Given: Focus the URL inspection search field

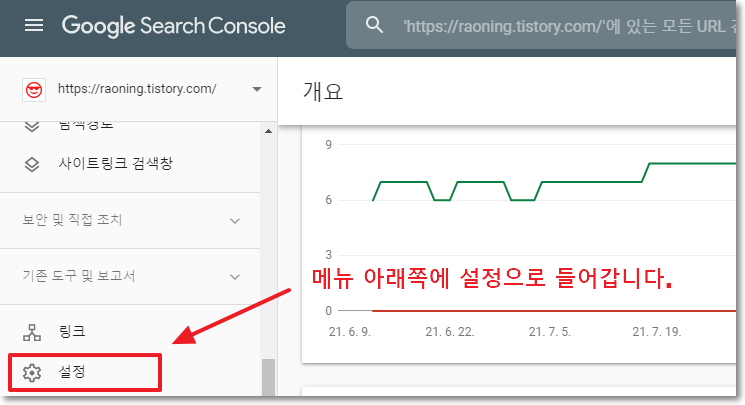Looking at the screenshot, I should point(541,25).
